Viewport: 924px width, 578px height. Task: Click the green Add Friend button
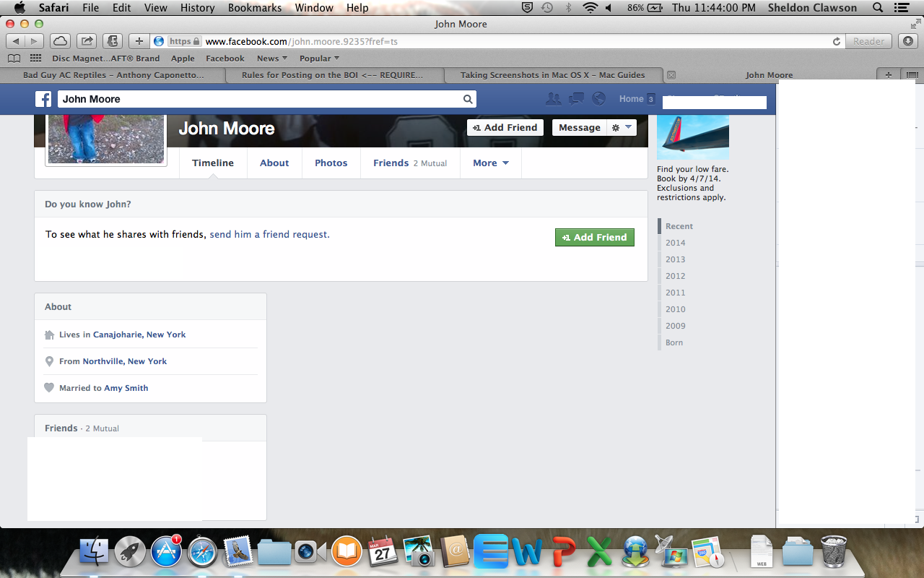(x=595, y=237)
